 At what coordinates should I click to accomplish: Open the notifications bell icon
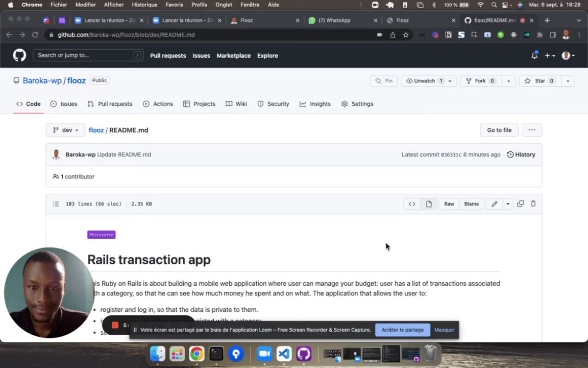(x=534, y=55)
